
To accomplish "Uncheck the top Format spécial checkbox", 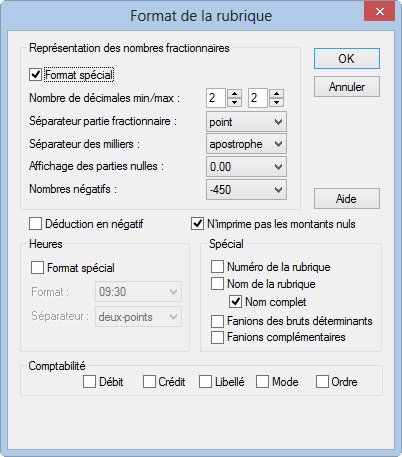I will coord(35,75).
